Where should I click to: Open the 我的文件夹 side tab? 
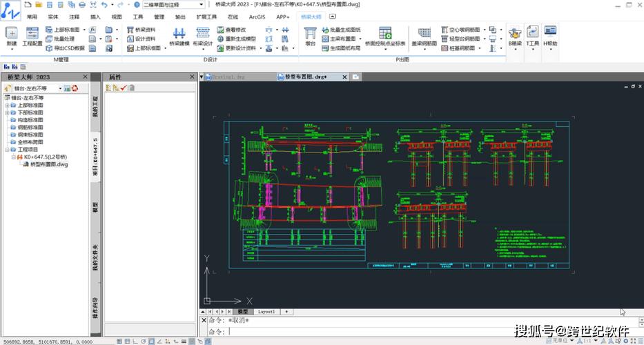[x=95, y=257]
